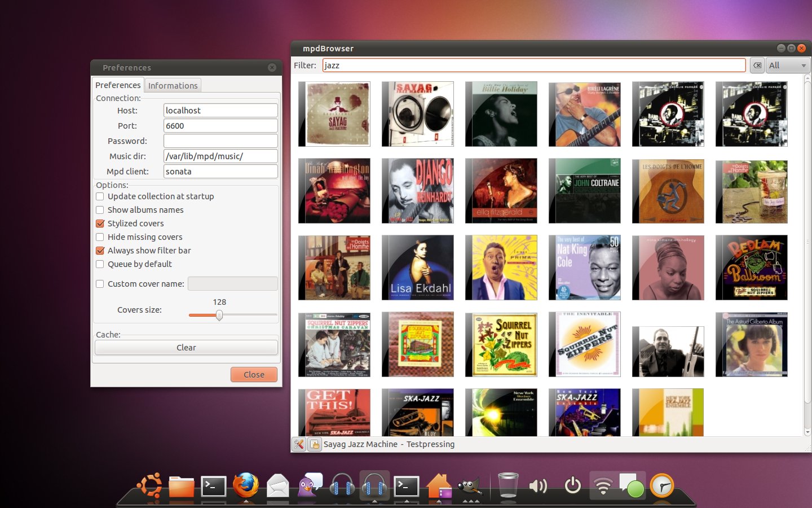Image resolution: width=812 pixels, height=508 pixels.
Task: Select the Astrud Gilberto Album cover
Action: pos(752,344)
